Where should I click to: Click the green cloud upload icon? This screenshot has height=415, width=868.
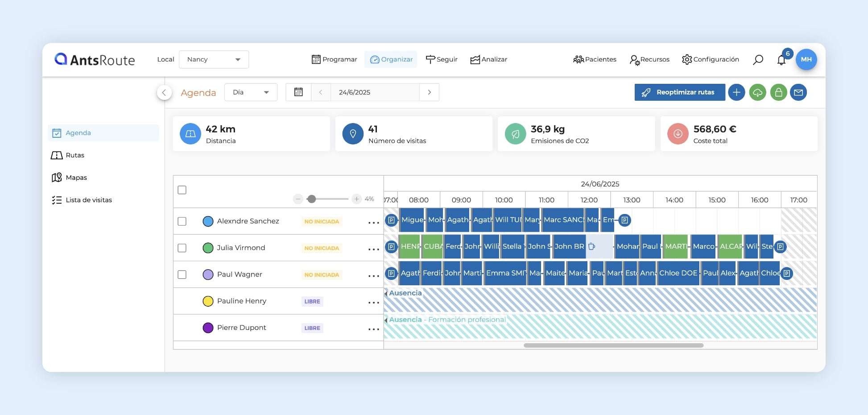point(757,92)
